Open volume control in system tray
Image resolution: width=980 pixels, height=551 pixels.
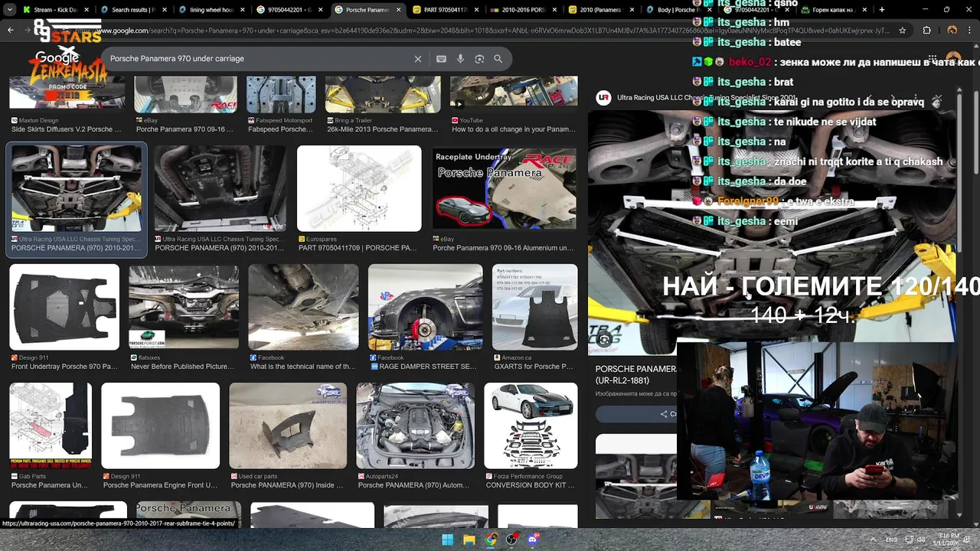[x=921, y=540]
